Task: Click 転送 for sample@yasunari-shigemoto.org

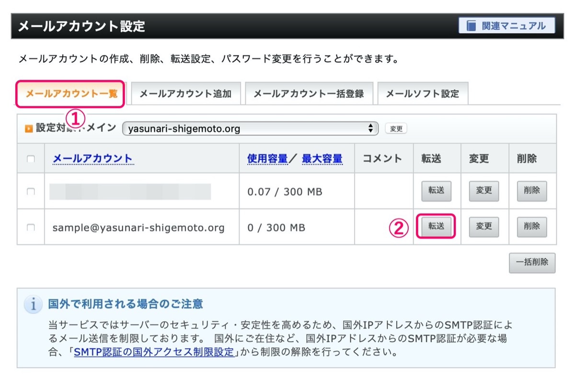Action: [x=437, y=227]
